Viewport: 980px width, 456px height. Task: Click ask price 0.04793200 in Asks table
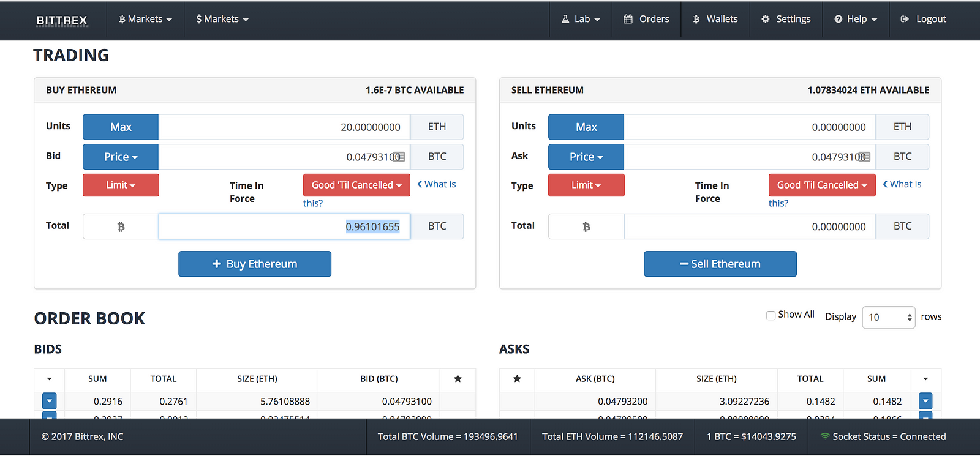[622, 402]
